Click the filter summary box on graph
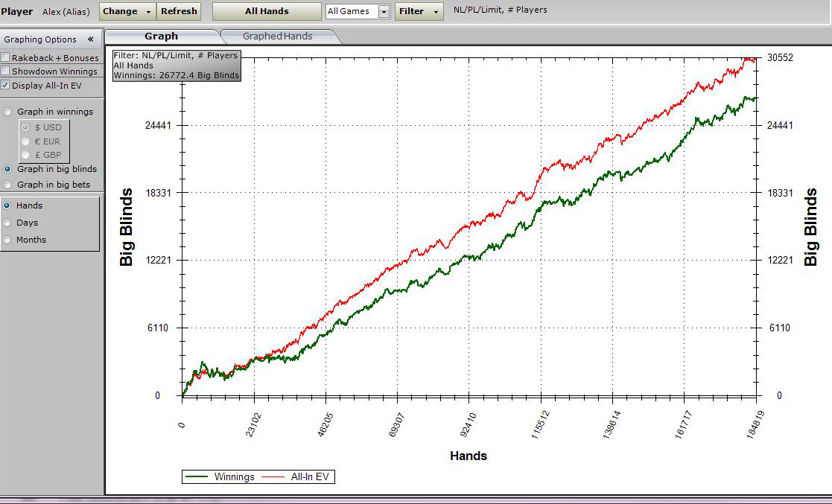The image size is (832, 504). point(177,66)
